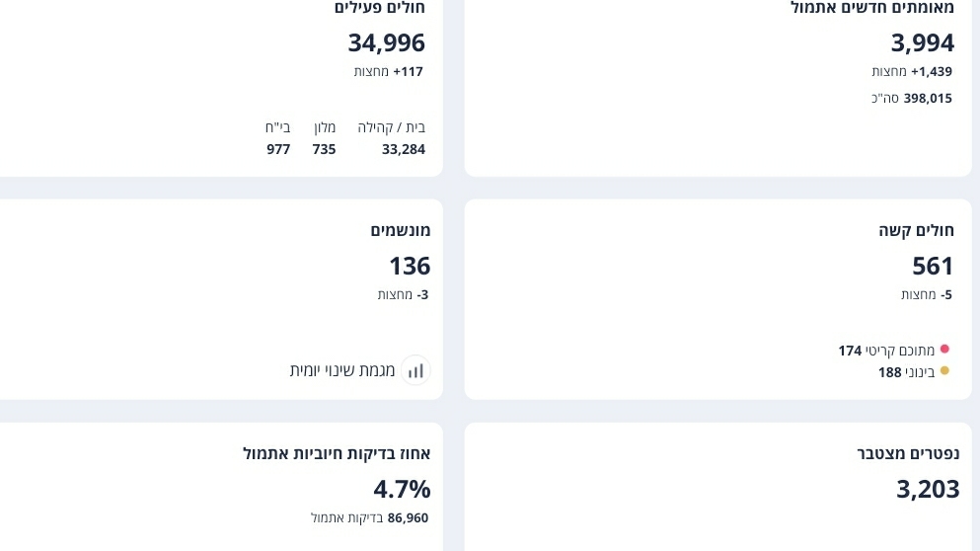Click the 561 severe patients number

(x=933, y=266)
